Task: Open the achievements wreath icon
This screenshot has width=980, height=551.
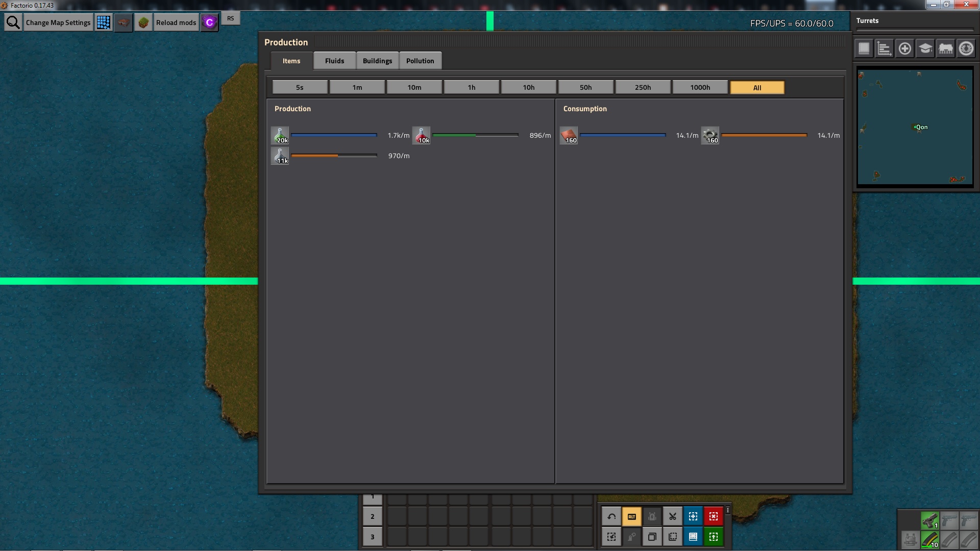Action: (x=966, y=48)
